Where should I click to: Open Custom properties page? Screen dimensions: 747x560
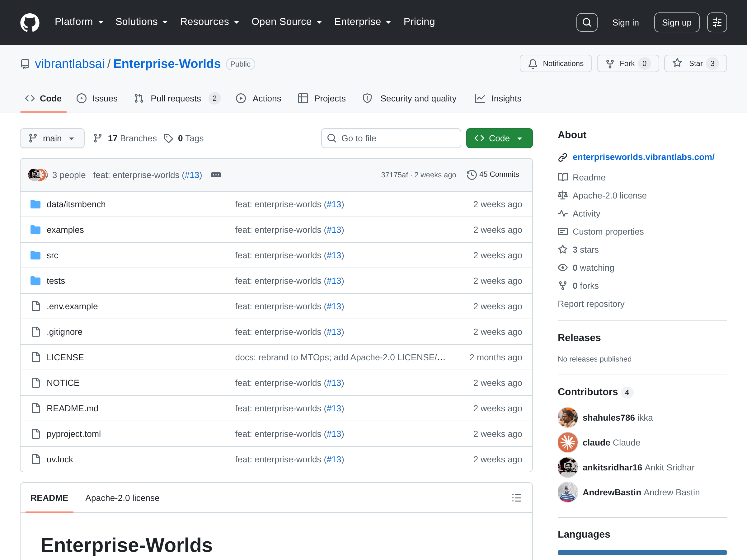pos(608,232)
